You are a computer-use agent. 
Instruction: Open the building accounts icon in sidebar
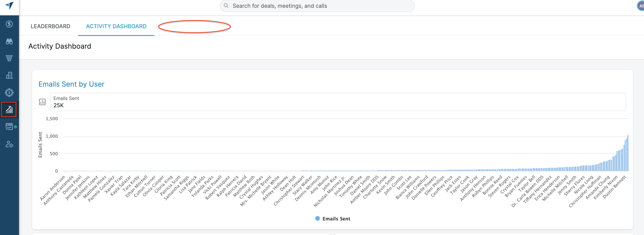click(x=9, y=75)
